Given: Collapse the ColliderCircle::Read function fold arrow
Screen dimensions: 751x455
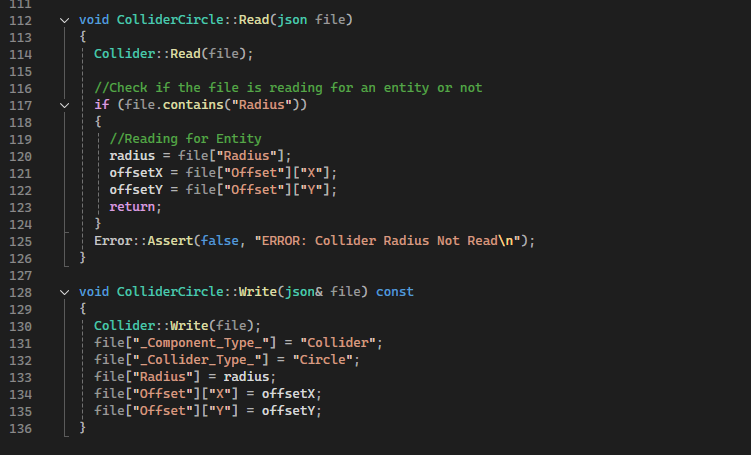Looking at the screenshot, I should pos(65,19).
